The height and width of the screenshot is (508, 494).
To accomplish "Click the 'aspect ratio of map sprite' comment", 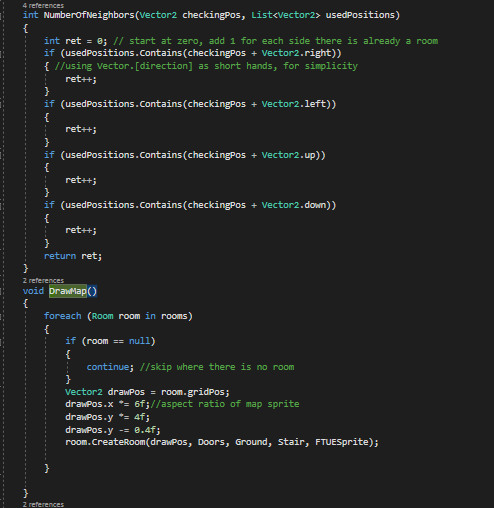I will 225,404.
